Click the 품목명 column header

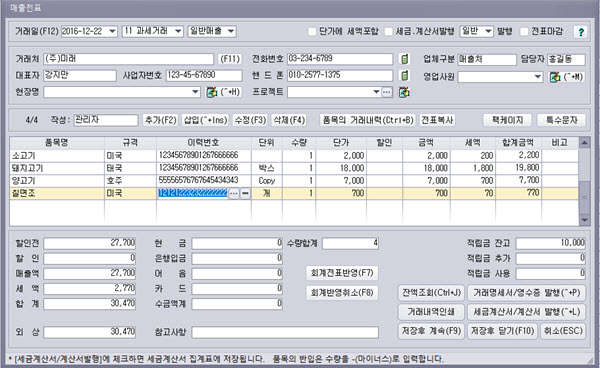[57, 143]
